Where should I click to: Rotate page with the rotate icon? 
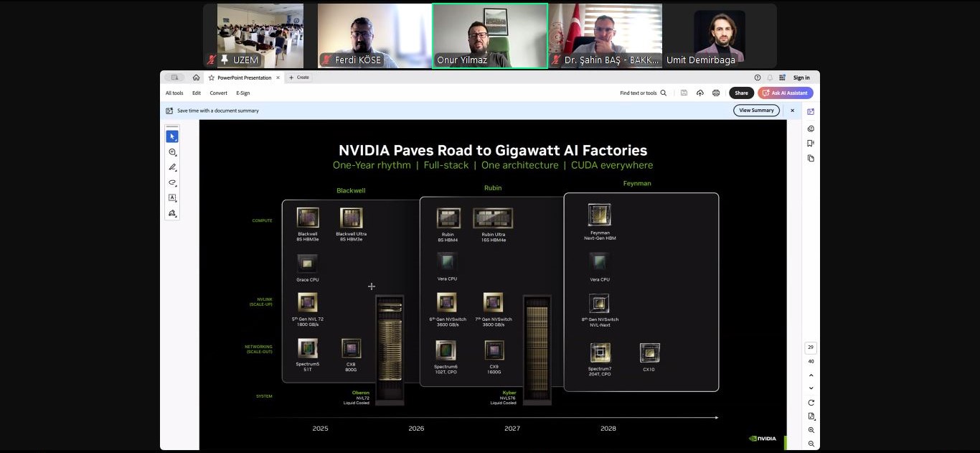(811, 403)
